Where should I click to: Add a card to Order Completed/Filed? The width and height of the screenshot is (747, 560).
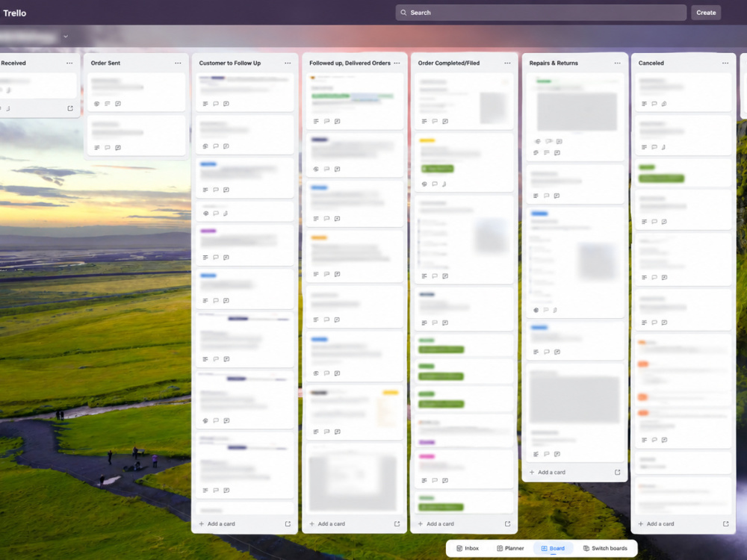[436, 524]
